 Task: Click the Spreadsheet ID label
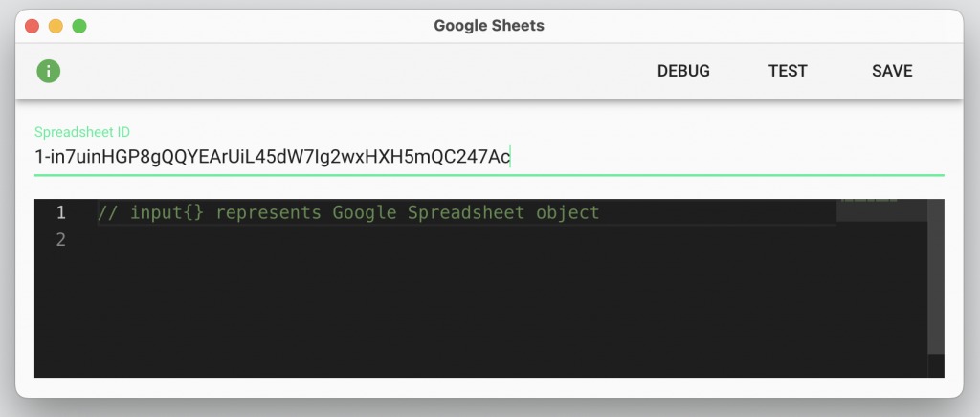click(x=82, y=132)
